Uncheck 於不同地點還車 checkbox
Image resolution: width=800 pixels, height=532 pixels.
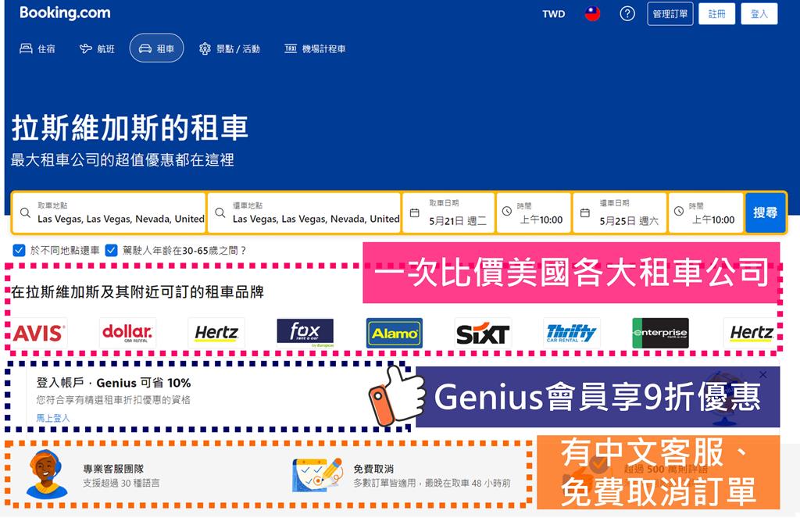pos(19,251)
